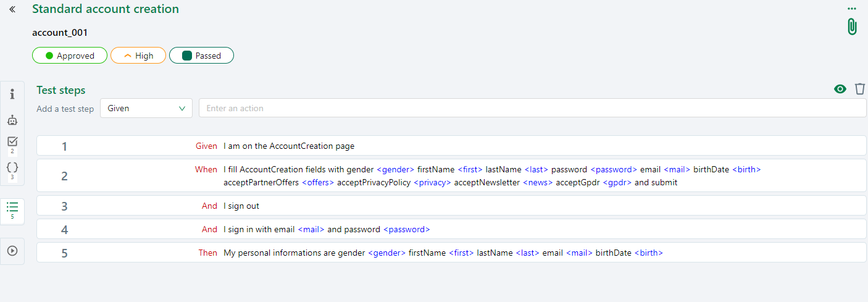
Task: Collapse the panel with double chevron icon
Action: [x=12, y=10]
